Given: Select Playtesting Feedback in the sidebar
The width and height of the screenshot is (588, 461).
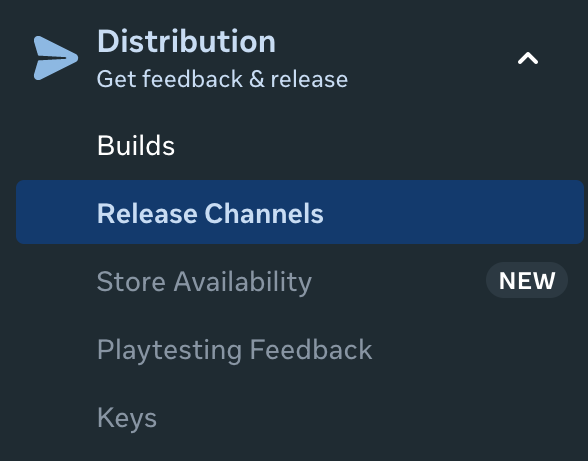Looking at the screenshot, I should coord(235,350).
